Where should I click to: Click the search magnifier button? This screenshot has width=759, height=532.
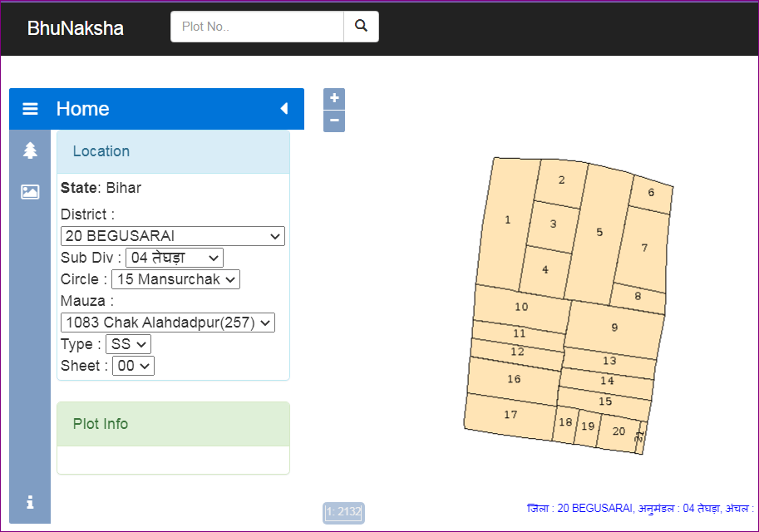(x=361, y=26)
